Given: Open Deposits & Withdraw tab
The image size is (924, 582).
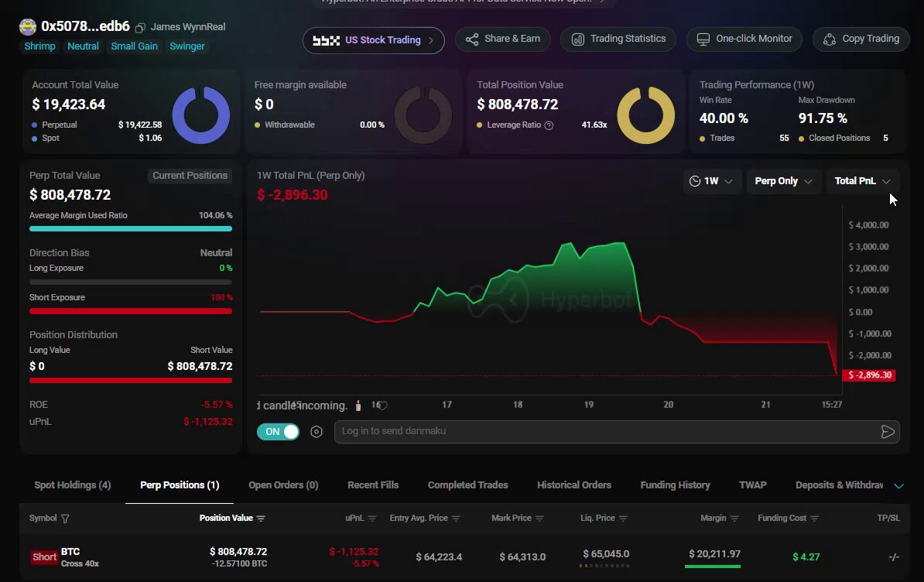Looking at the screenshot, I should (839, 485).
